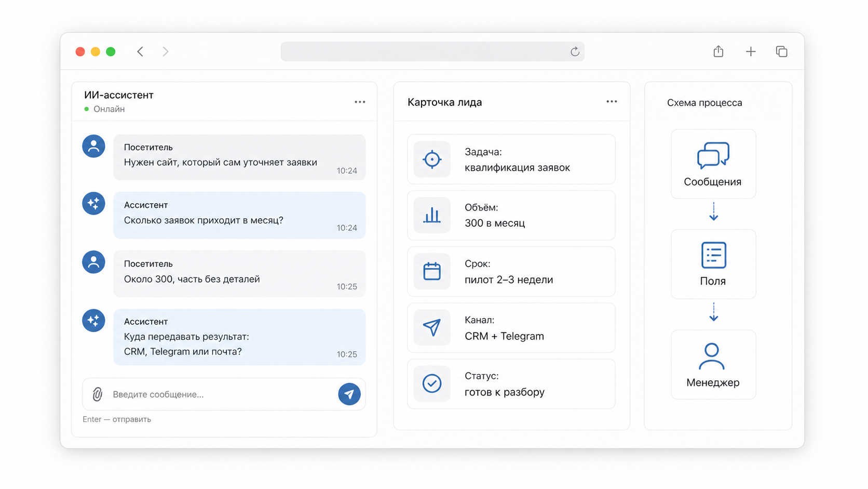Screen dimensions: 868x489
Task: Send message with the blue arrow button
Action: pos(349,394)
